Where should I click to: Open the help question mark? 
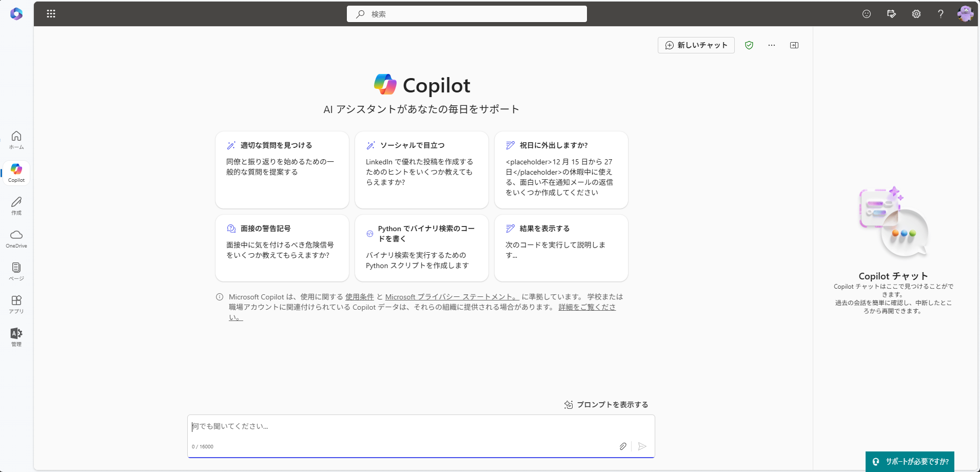click(x=940, y=14)
